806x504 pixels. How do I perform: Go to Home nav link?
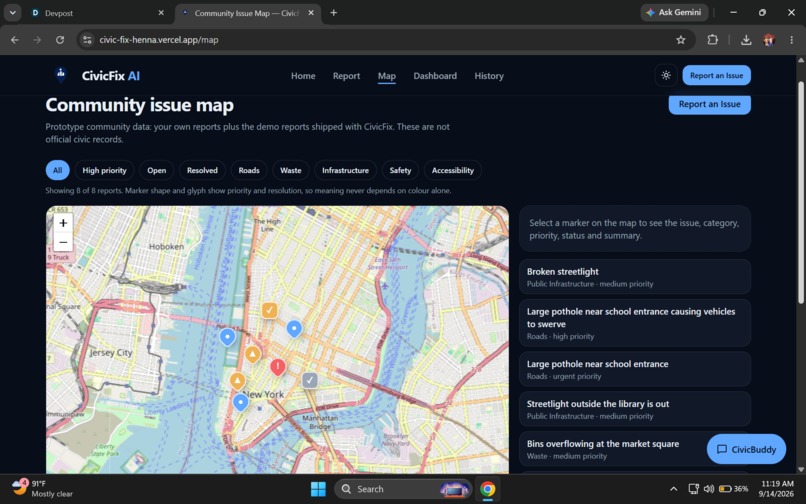pyautogui.click(x=303, y=76)
